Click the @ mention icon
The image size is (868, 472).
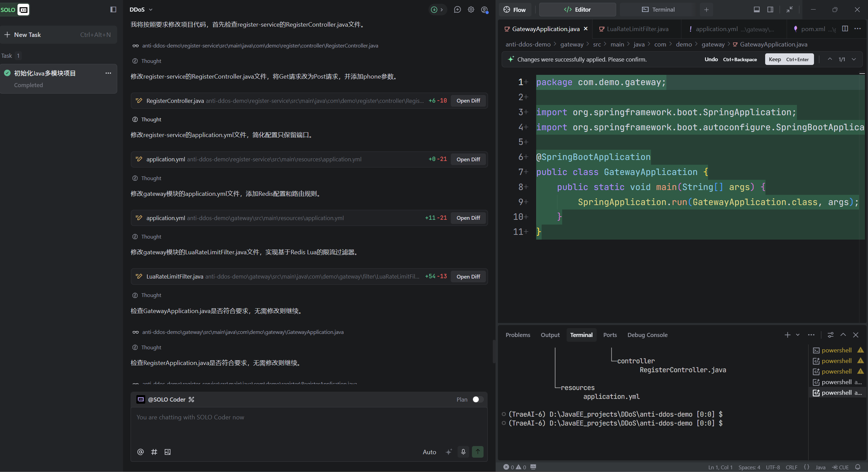[x=140, y=452]
